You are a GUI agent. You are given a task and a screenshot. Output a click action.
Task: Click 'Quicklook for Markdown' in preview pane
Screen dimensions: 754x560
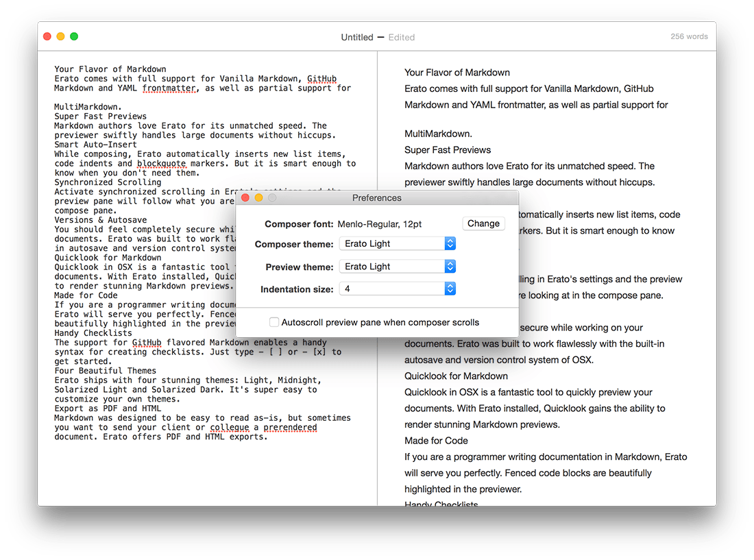tap(456, 376)
